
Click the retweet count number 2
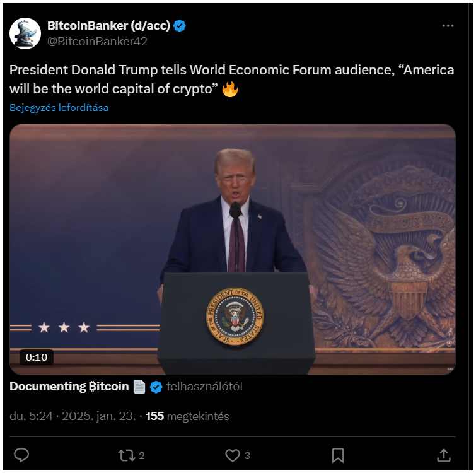(142, 456)
